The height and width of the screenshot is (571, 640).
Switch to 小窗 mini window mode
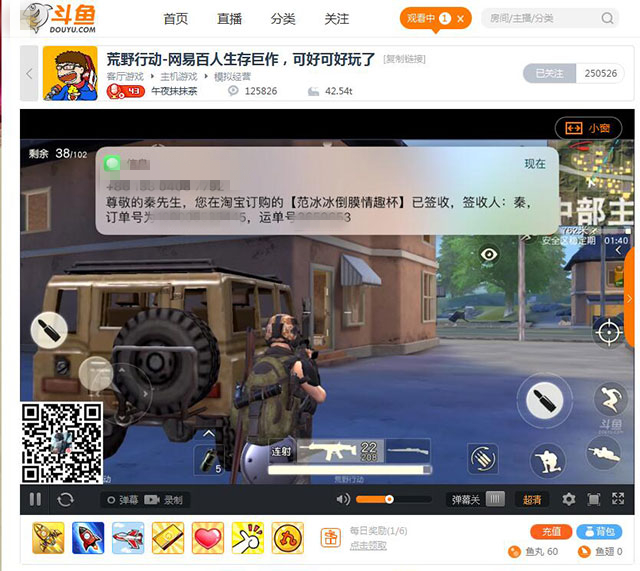pyautogui.click(x=589, y=128)
